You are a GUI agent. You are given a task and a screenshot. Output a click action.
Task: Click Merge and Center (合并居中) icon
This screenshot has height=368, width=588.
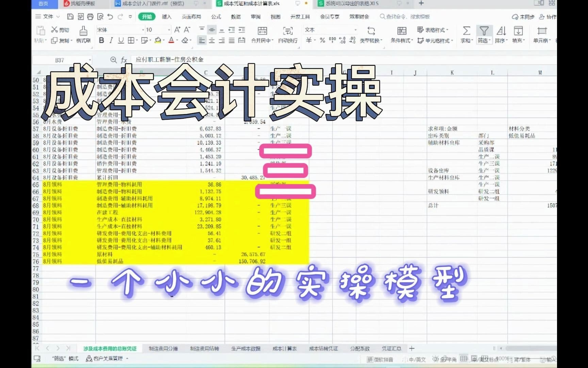click(262, 31)
